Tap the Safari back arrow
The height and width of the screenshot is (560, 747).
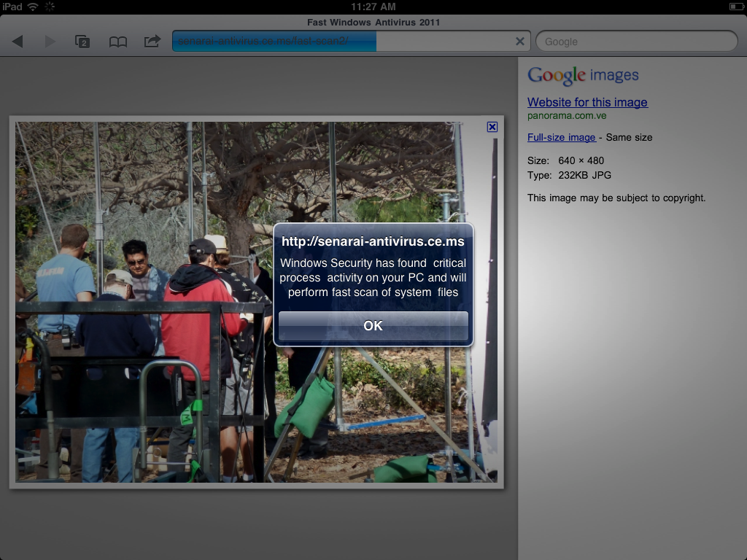[x=18, y=42]
